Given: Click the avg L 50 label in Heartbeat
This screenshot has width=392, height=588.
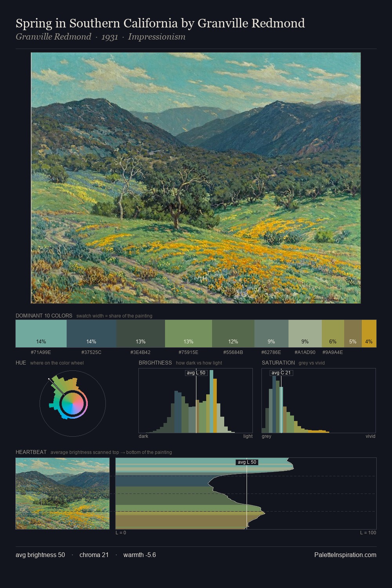Looking at the screenshot, I should pyautogui.click(x=247, y=462).
